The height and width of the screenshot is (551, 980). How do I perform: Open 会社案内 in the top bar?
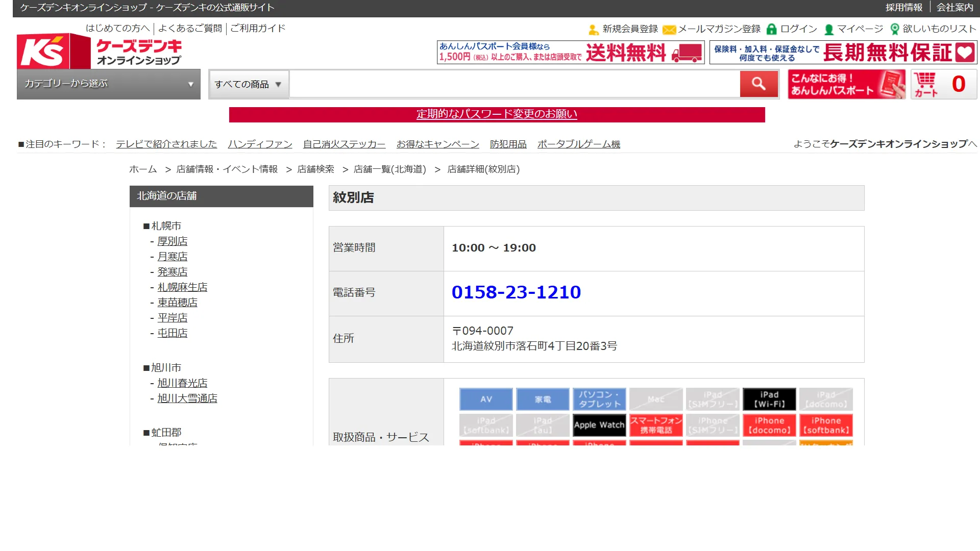click(x=954, y=8)
